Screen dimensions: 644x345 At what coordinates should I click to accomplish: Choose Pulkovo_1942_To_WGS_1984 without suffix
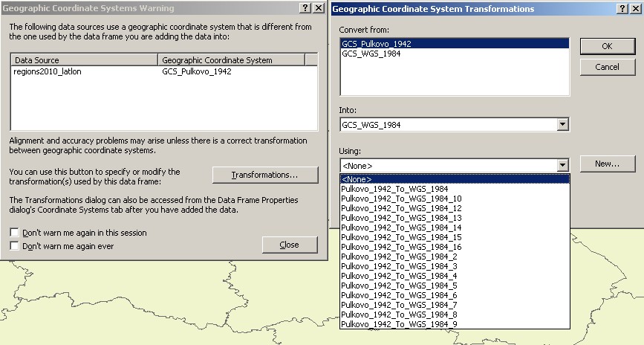click(455, 189)
